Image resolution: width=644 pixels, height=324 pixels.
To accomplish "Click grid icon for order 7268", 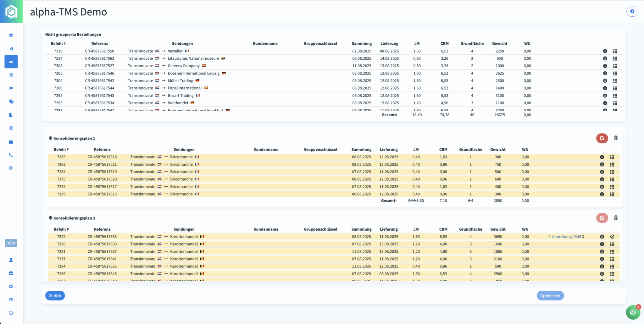I will point(612,164).
